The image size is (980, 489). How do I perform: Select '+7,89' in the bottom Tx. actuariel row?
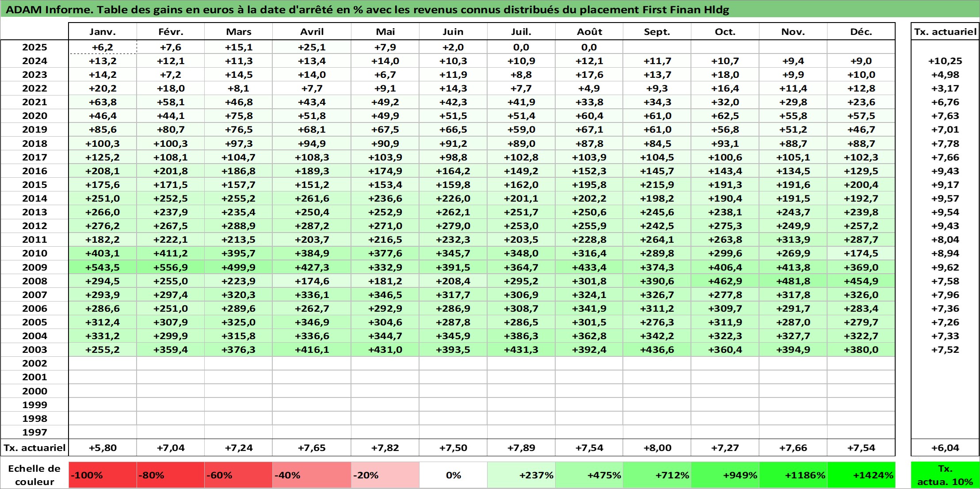pos(521,448)
